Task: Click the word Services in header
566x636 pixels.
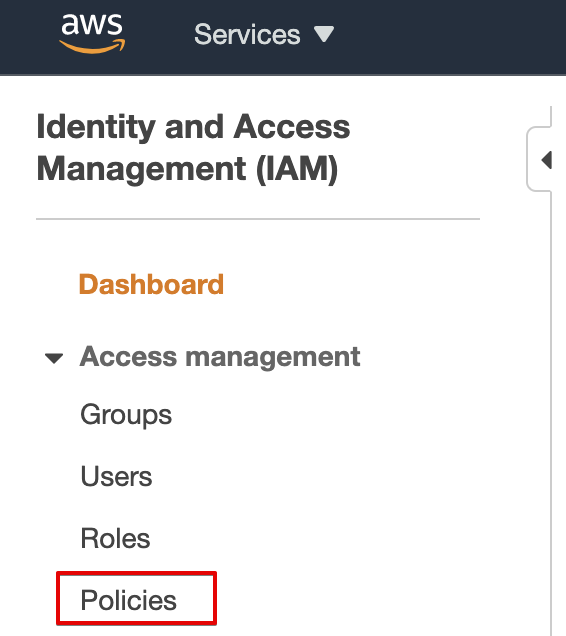Action: click(247, 34)
